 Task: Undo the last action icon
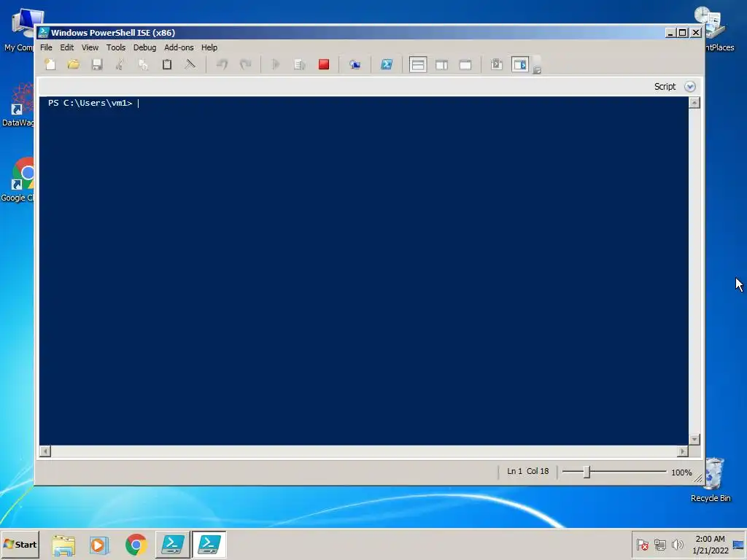click(222, 64)
